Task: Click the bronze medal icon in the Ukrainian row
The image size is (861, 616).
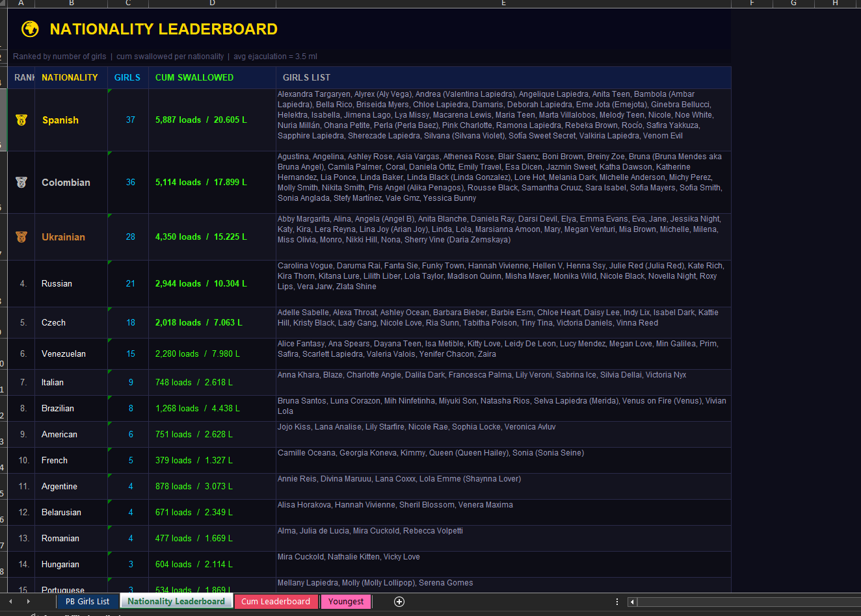Action: point(21,237)
